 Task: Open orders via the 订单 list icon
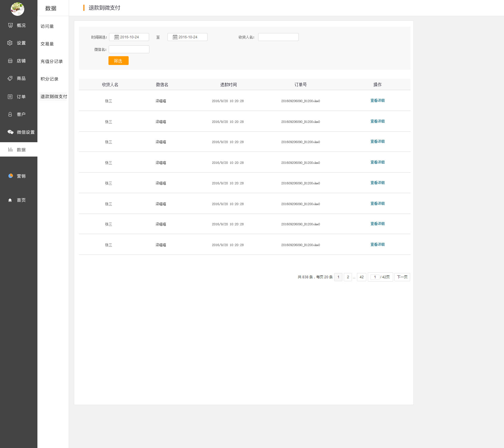point(10,97)
